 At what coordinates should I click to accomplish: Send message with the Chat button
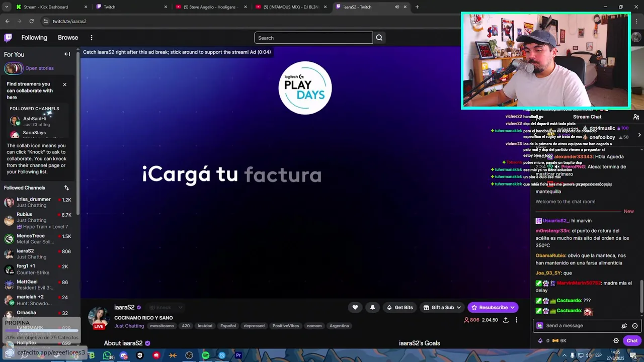[632, 340]
